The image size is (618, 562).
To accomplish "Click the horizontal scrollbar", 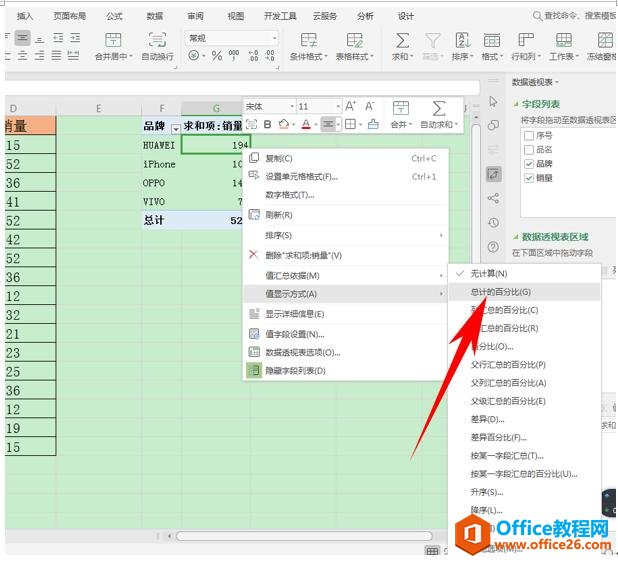I will pyautogui.click(x=304, y=536).
